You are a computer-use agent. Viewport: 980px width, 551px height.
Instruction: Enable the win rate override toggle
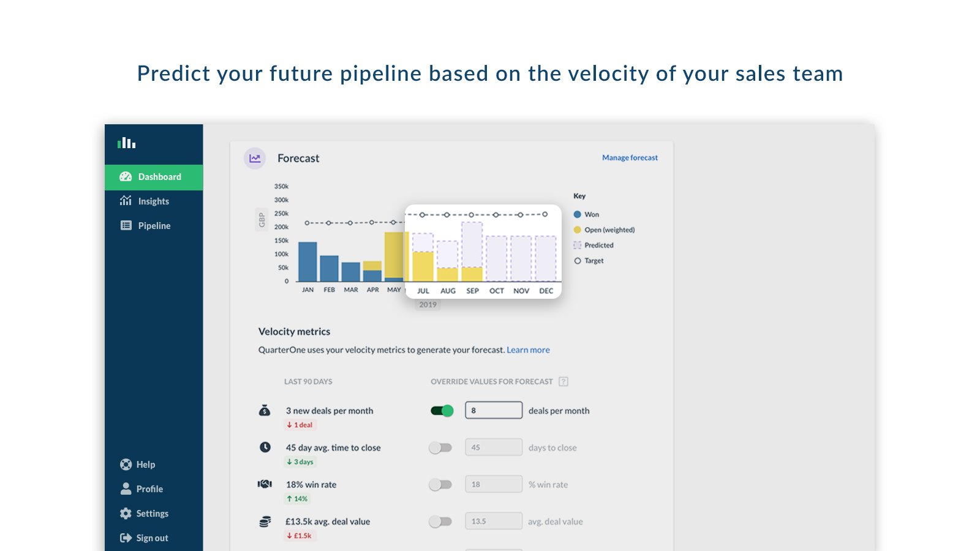[440, 484]
